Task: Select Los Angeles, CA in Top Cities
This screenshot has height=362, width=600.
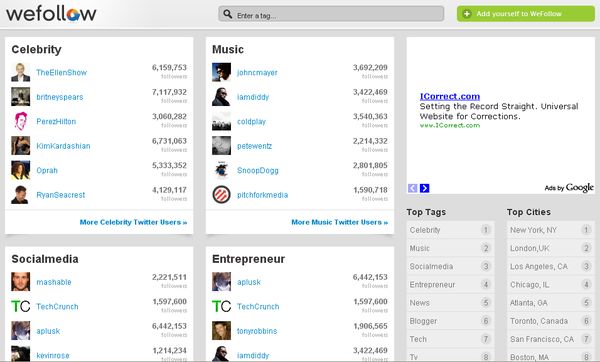Action: [551, 266]
